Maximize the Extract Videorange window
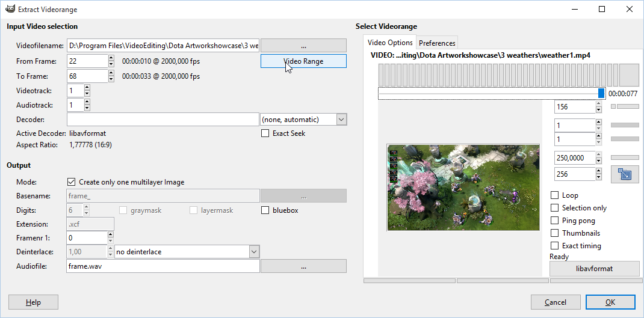 pyautogui.click(x=602, y=9)
